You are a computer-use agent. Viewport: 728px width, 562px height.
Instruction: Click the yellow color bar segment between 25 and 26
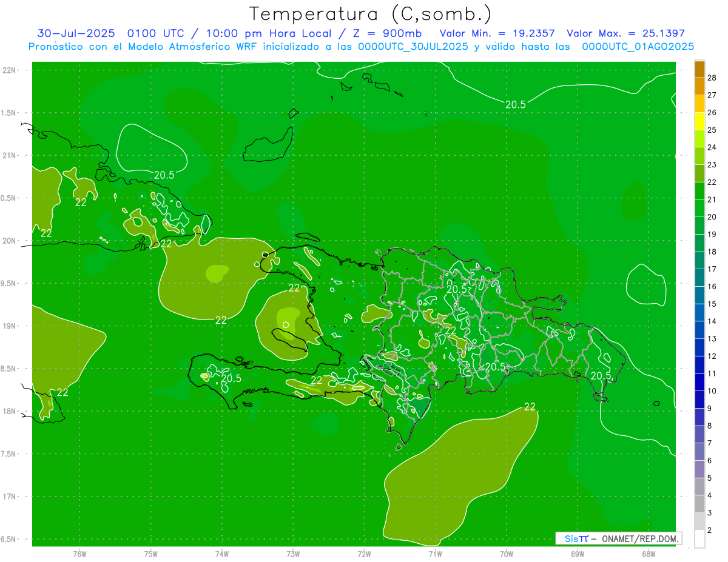(x=699, y=121)
